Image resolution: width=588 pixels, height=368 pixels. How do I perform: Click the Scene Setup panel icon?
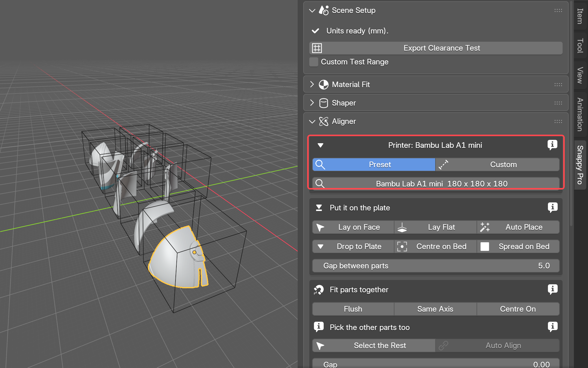[323, 10]
